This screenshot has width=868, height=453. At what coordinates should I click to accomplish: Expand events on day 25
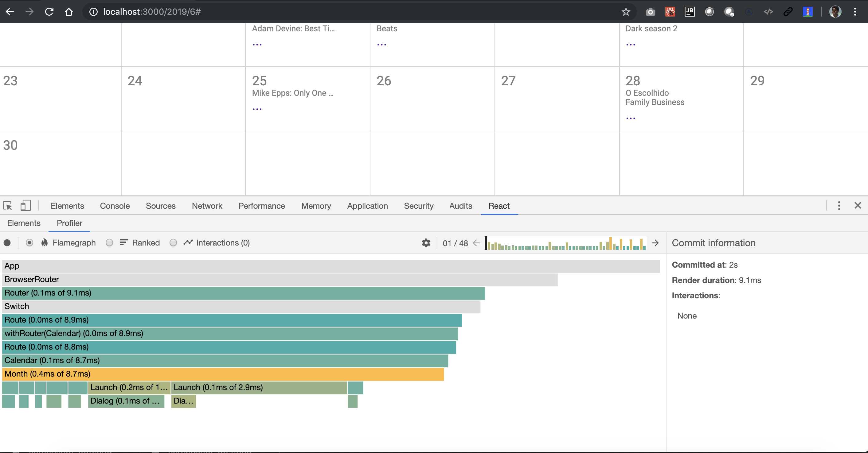click(257, 109)
